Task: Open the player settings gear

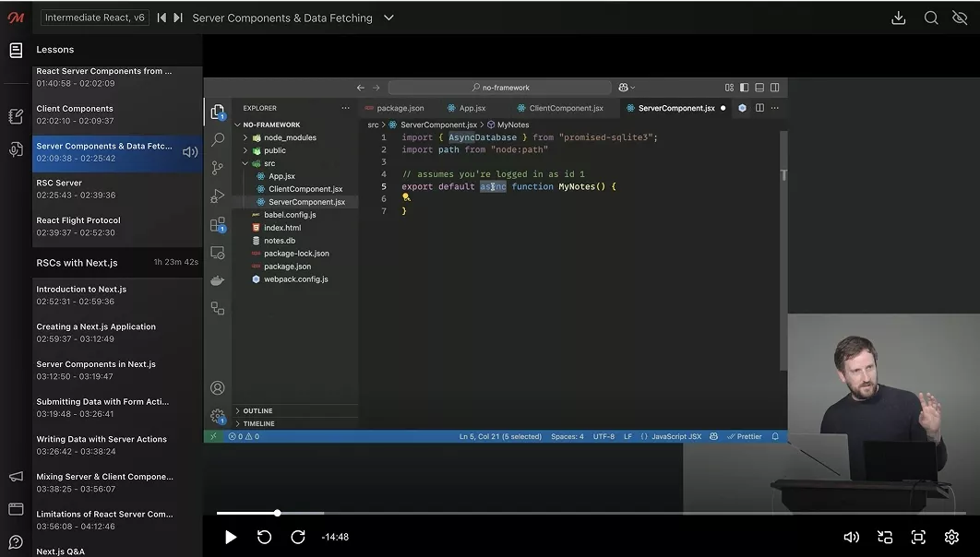Action: [x=951, y=537]
